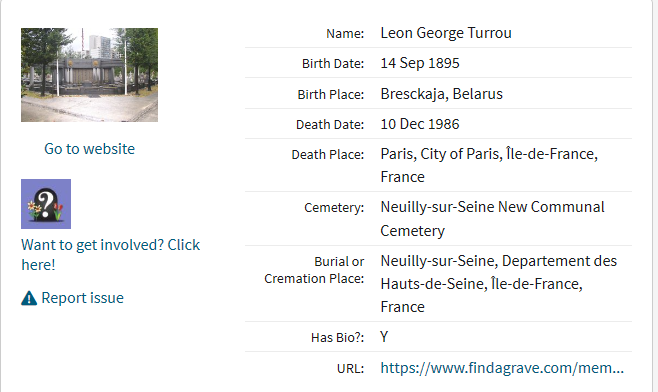Click the question mark gravestone icon
Image resolution: width=658 pixels, height=392 pixels.
coord(46,204)
